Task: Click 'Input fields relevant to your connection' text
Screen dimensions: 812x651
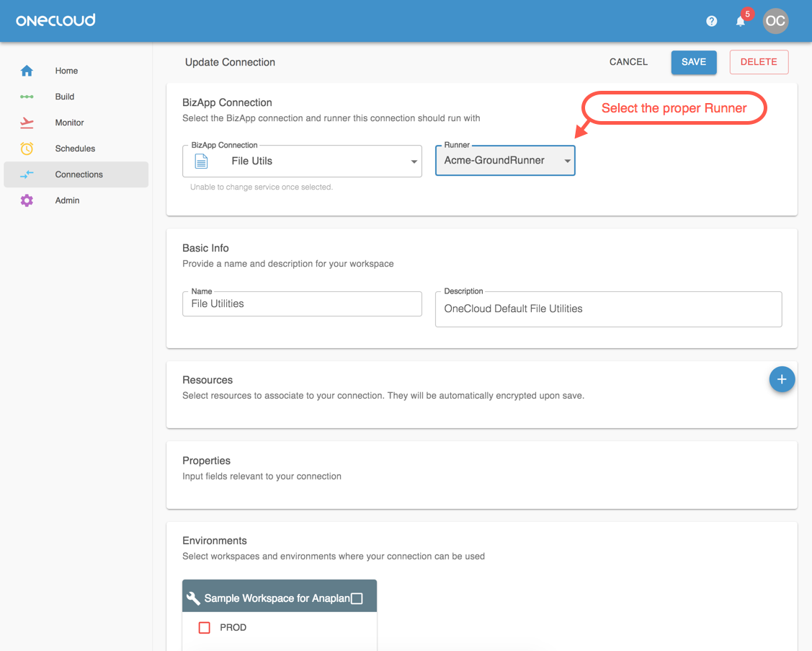Action: pos(262,476)
